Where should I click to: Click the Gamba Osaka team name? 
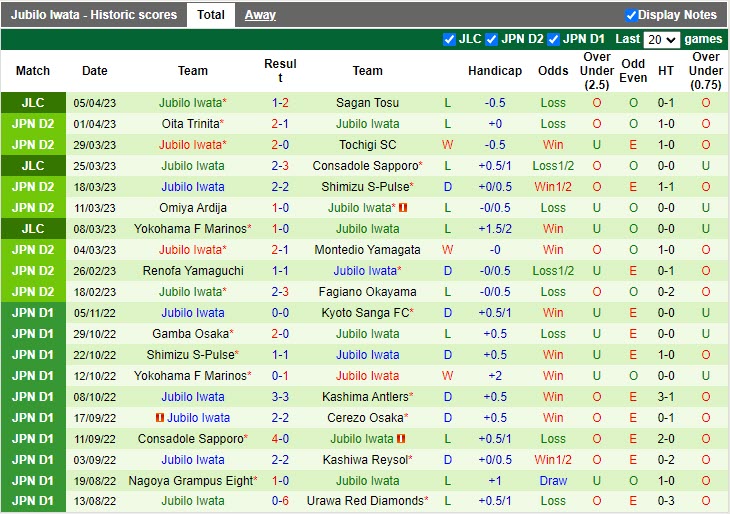[190, 334]
